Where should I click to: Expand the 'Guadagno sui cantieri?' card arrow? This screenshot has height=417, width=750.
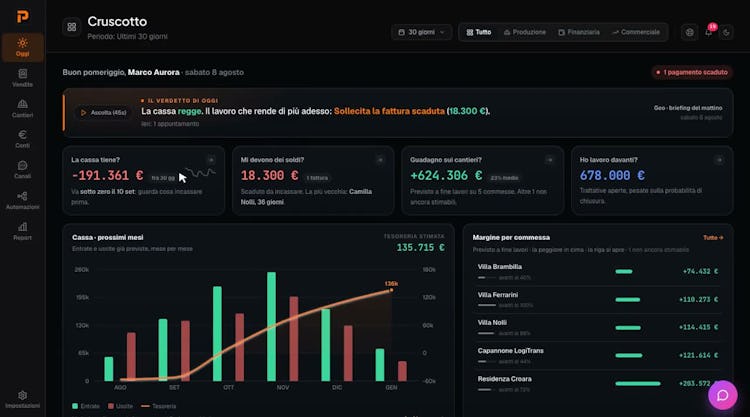tap(550, 160)
